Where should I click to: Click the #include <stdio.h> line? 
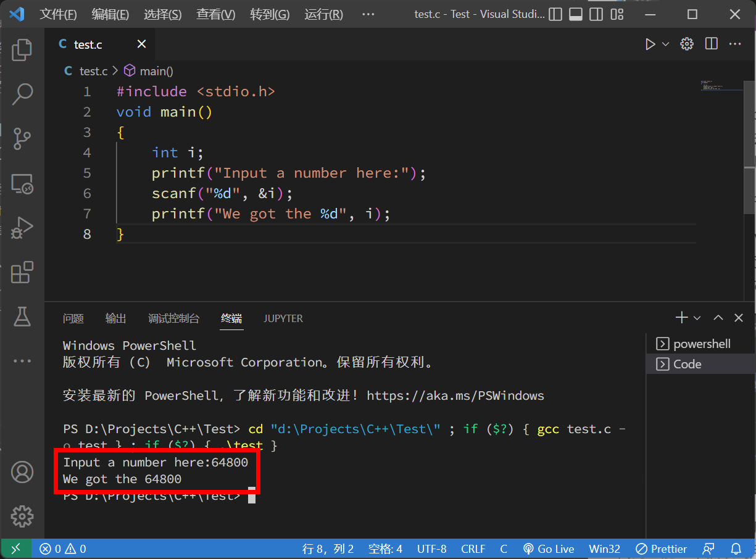pos(196,91)
